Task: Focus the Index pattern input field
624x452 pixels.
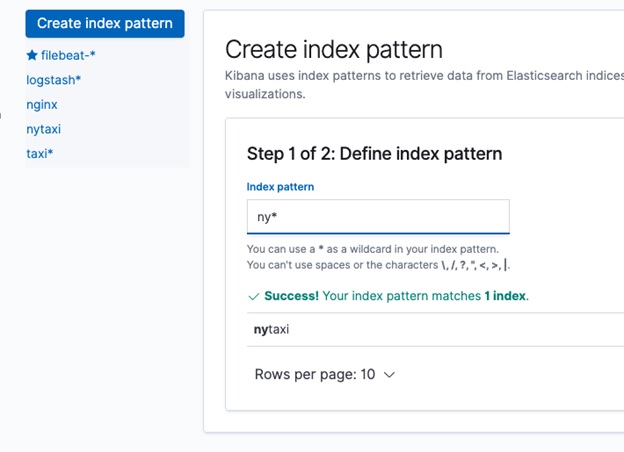Action: [x=378, y=216]
